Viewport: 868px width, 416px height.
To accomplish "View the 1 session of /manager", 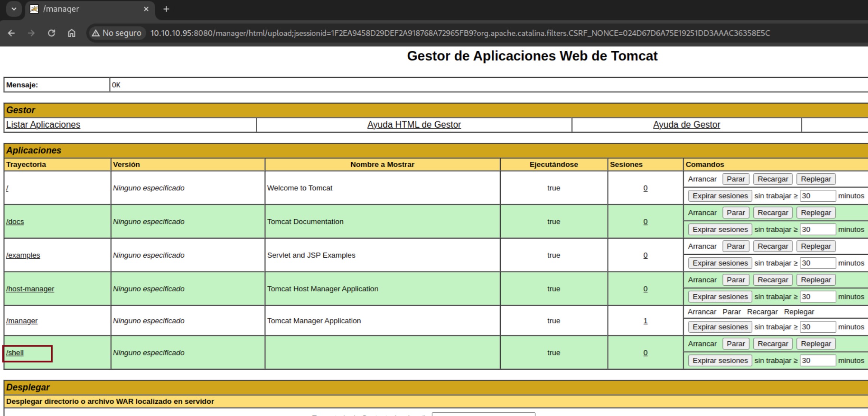I will click(x=645, y=321).
